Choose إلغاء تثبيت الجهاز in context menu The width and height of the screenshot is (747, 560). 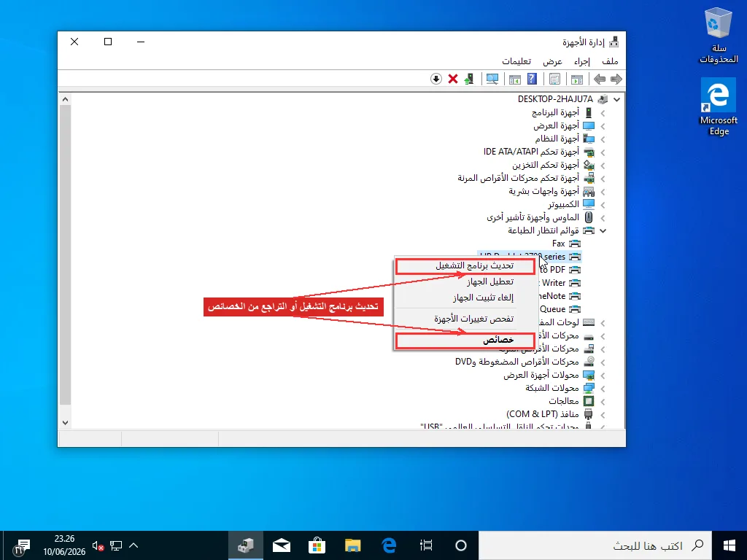pos(465,297)
